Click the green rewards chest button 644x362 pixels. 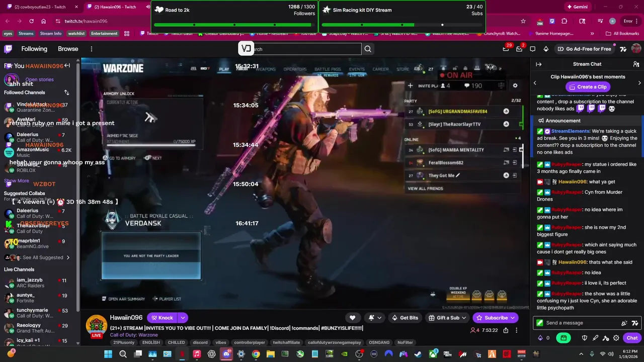pyautogui.click(x=563, y=338)
